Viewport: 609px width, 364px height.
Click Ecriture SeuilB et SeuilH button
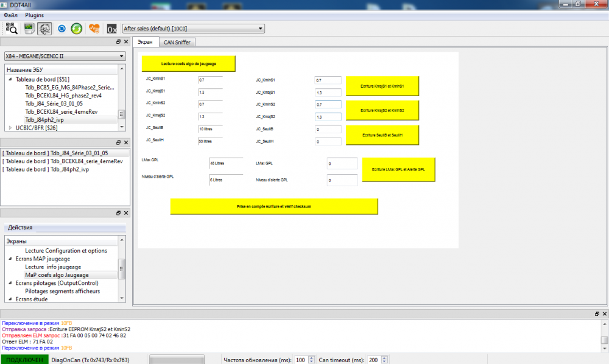(x=382, y=135)
